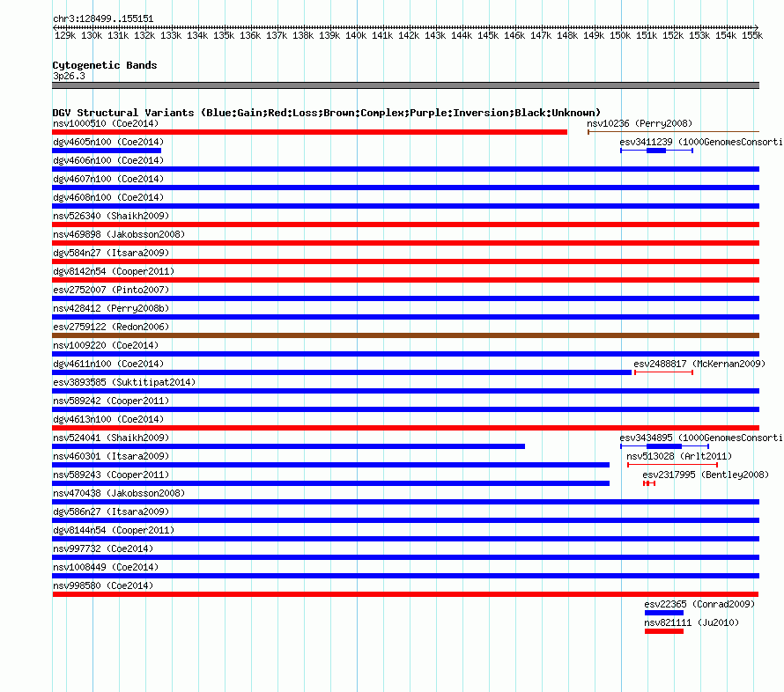Screen dimensions: 784x692
Task: Select the gray 3p26.3 cytogenetic band bar
Action: click(x=405, y=85)
